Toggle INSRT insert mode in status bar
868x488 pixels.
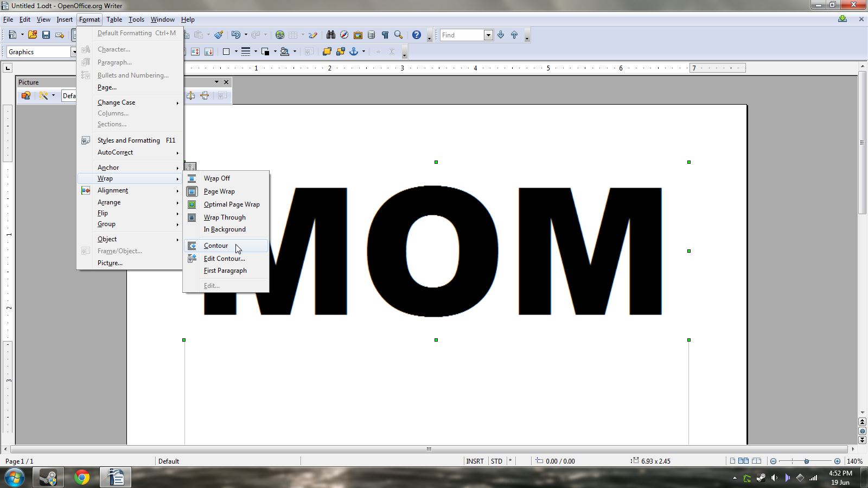[x=475, y=461]
